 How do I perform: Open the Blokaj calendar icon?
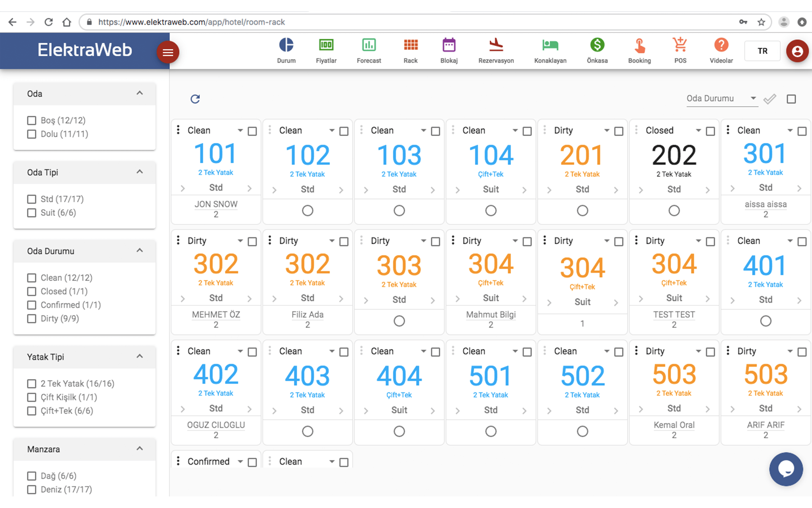click(x=449, y=45)
